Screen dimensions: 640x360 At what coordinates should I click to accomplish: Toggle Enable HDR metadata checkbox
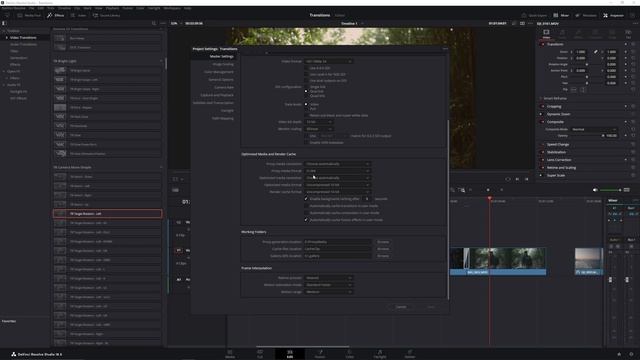[x=306, y=142]
